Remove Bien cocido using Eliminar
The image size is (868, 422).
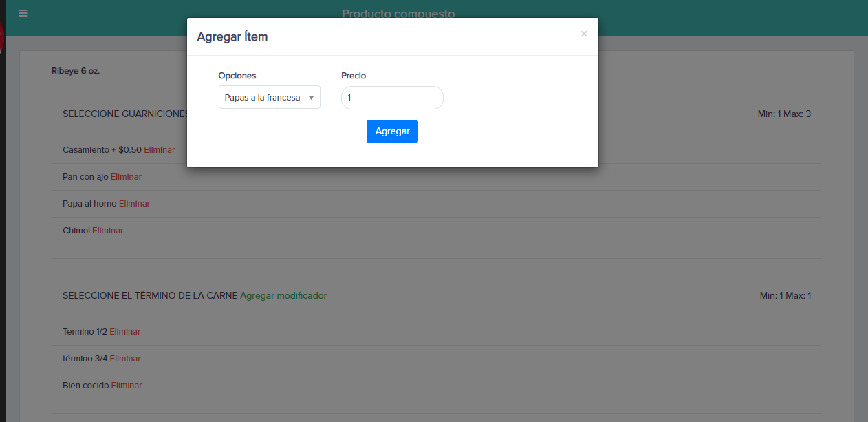[127, 386]
